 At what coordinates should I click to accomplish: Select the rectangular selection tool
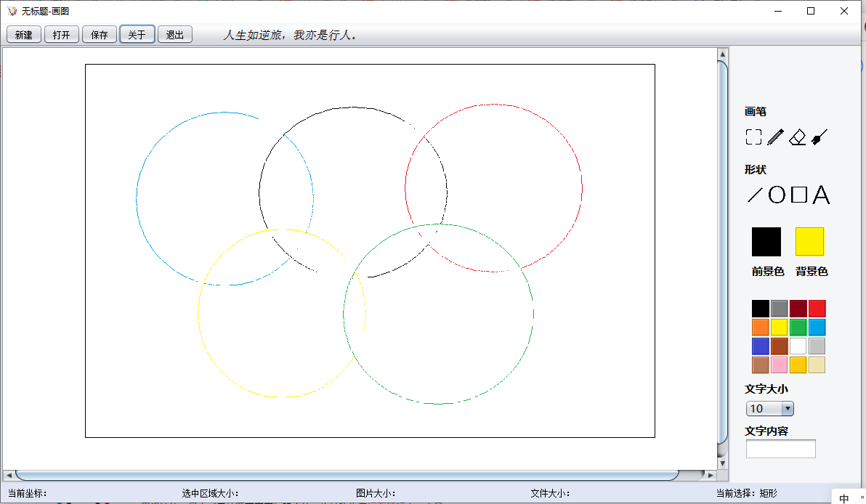coord(753,137)
